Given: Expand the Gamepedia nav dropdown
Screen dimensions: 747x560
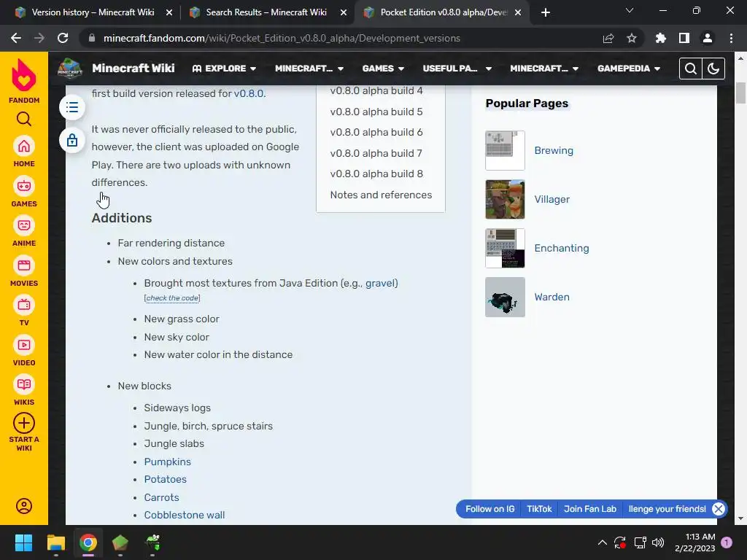Looking at the screenshot, I should point(629,69).
